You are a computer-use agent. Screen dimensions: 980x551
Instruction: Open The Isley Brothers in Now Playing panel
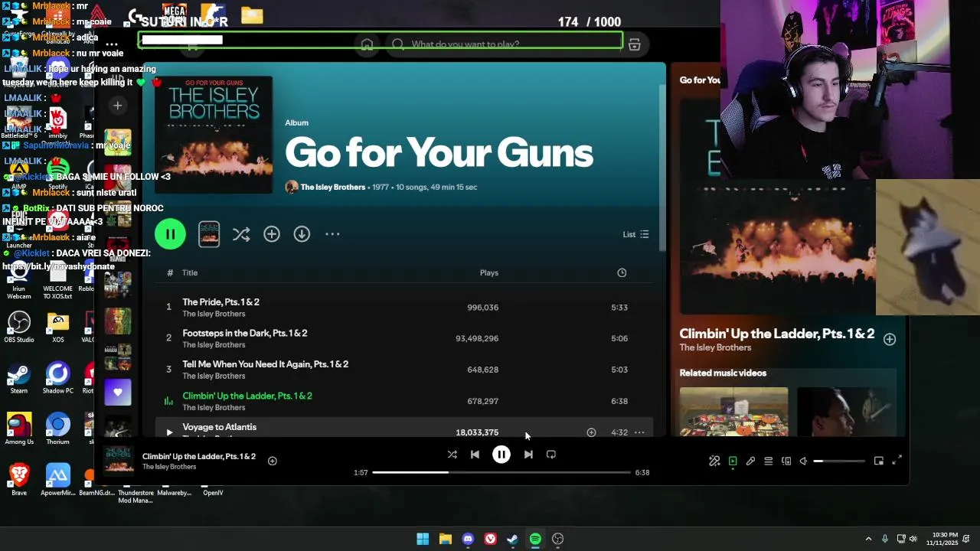715,347
